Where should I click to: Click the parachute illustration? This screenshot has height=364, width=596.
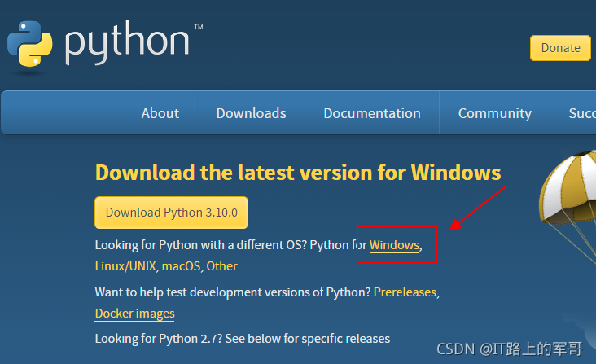[x=568, y=205]
